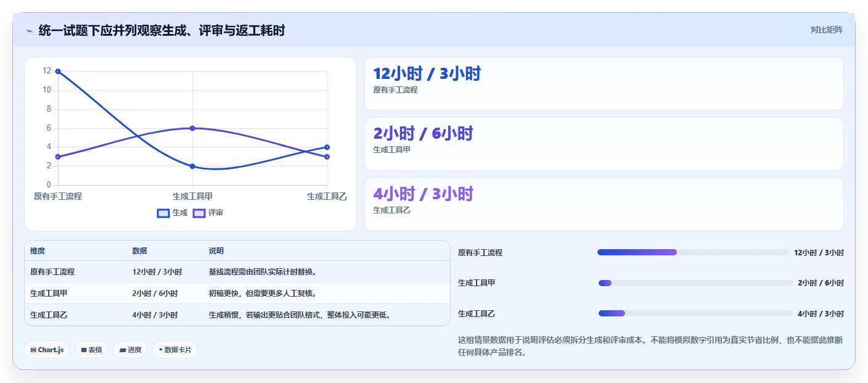Click the 数据 column header in the table
Viewport: 868px width, 383px height.
tap(139, 251)
